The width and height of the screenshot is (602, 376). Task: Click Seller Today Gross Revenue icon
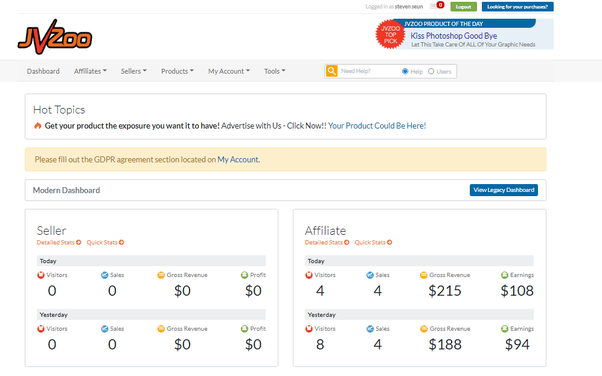pos(161,275)
